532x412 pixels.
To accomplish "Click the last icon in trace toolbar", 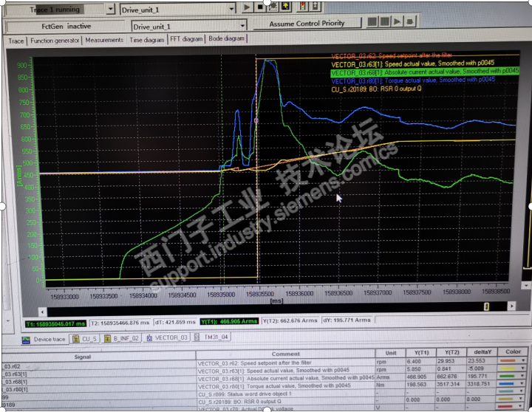I will coord(316,6).
